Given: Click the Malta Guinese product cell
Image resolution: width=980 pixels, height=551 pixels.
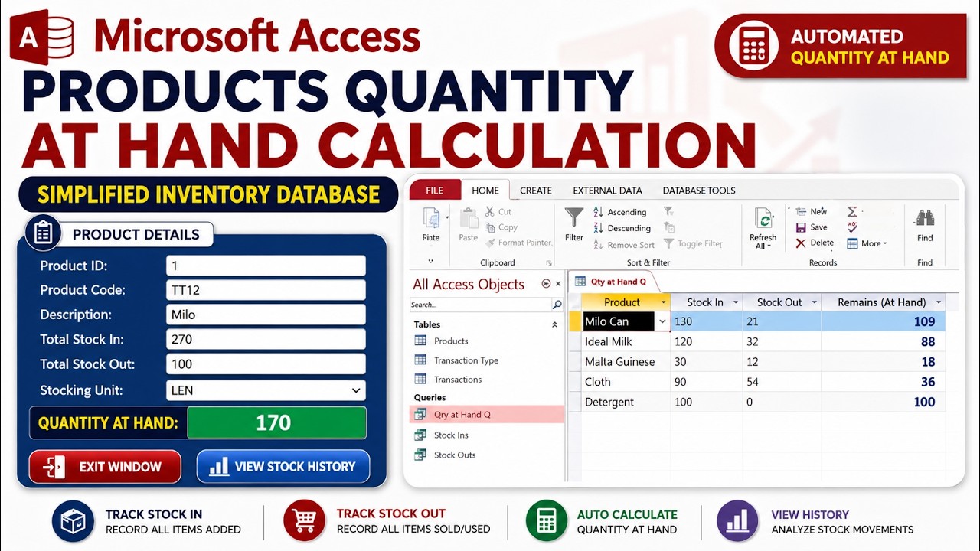Looking at the screenshot, I should (x=626, y=362).
